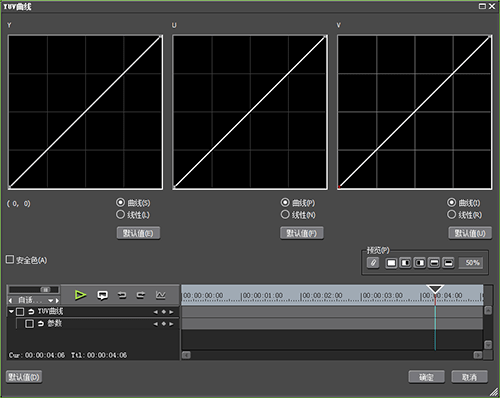Screen dimensions: 500x398
Task: Close the YUV曲线 dialog
Action: click(492, 6)
